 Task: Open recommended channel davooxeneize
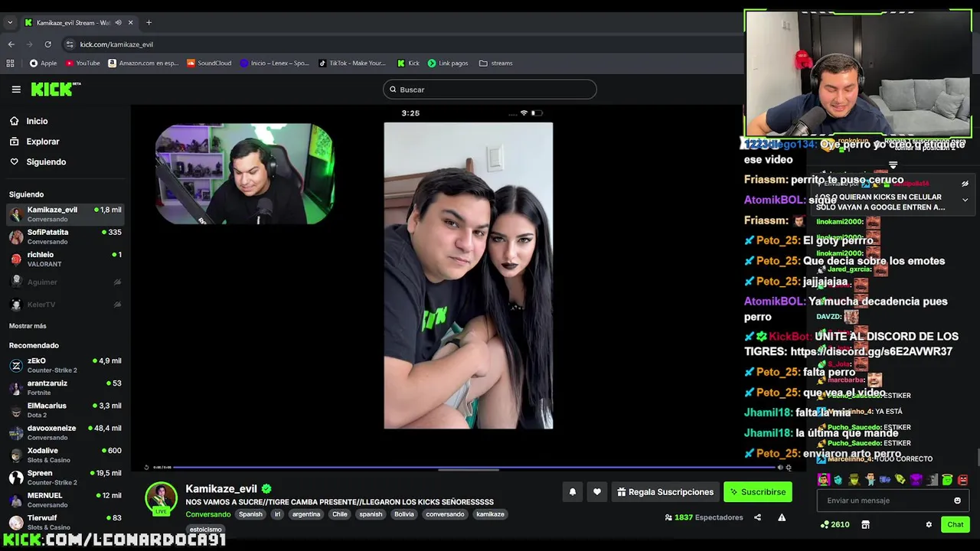click(x=65, y=432)
